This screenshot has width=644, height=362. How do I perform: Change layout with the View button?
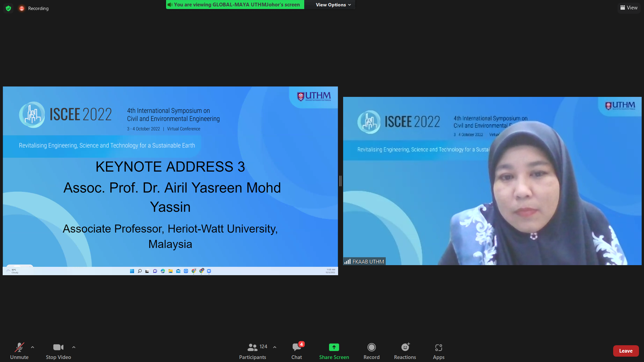629,8
